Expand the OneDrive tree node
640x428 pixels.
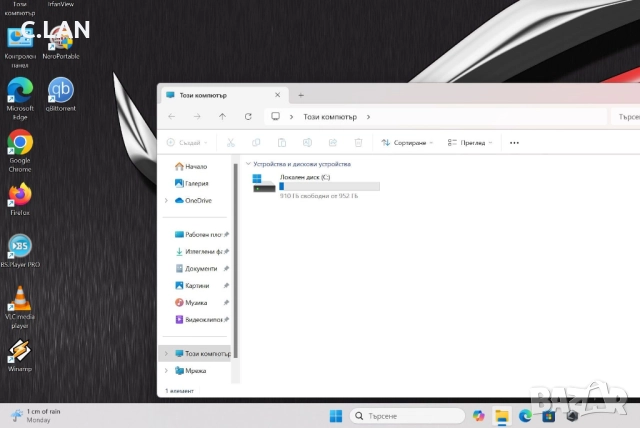pyautogui.click(x=166, y=200)
